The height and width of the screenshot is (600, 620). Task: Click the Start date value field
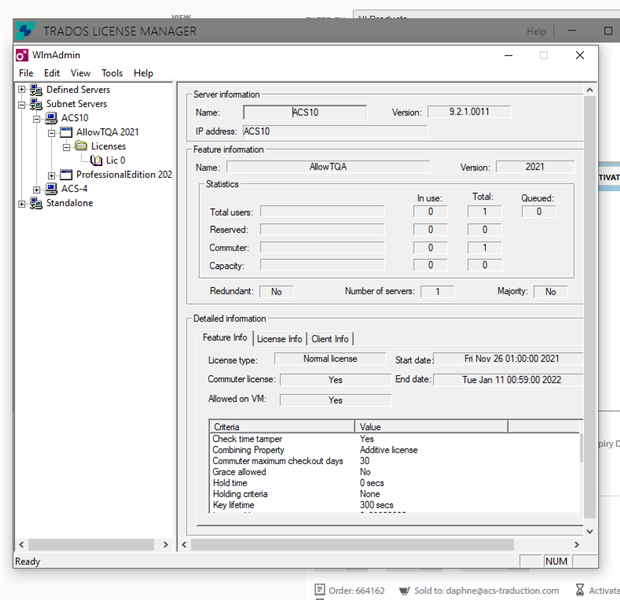coord(508,359)
